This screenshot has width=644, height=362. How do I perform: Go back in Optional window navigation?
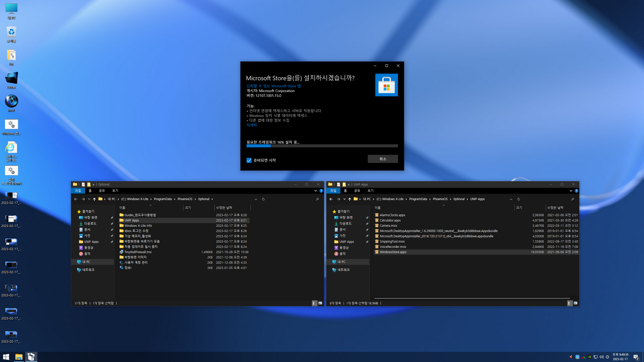(76, 199)
